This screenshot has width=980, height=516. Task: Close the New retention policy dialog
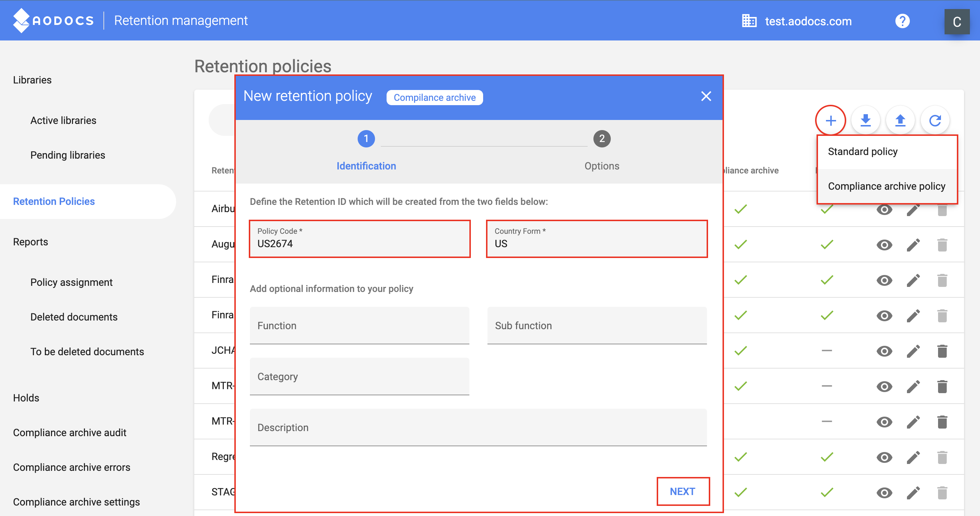(x=706, y=96)
